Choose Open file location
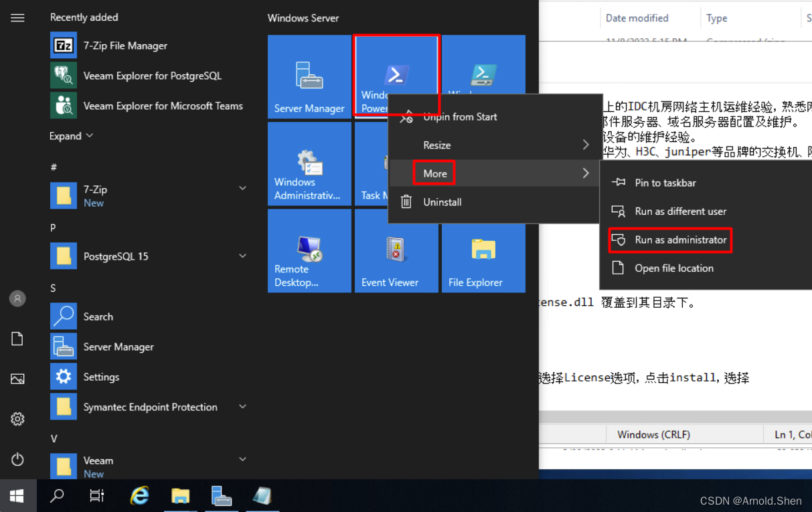Screen dimensions: 812x512 click(x=706, y=268)
